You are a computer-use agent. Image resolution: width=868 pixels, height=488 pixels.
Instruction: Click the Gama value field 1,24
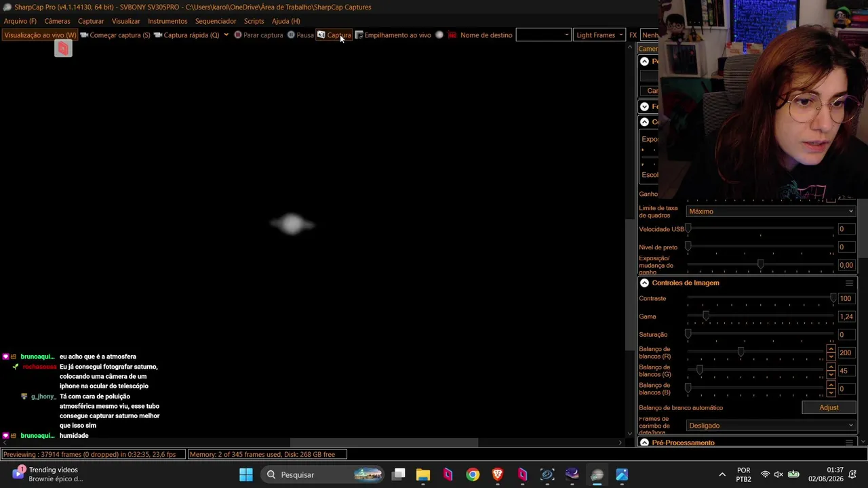(846, 317)
